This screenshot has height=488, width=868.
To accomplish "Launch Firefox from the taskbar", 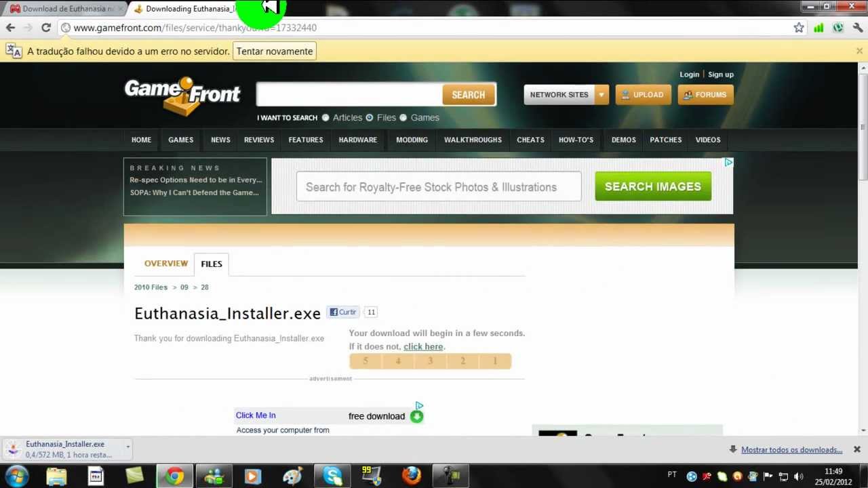I will coord(411,476).
